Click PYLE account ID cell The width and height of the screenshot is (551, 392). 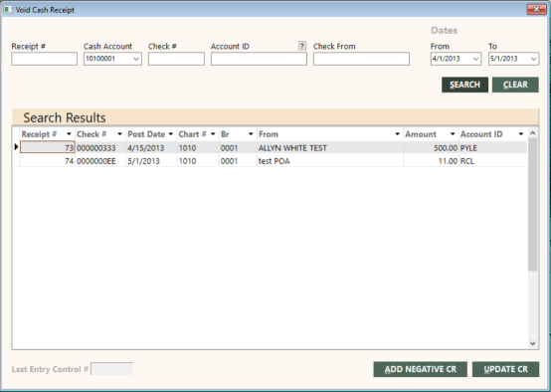click(493, 148)
